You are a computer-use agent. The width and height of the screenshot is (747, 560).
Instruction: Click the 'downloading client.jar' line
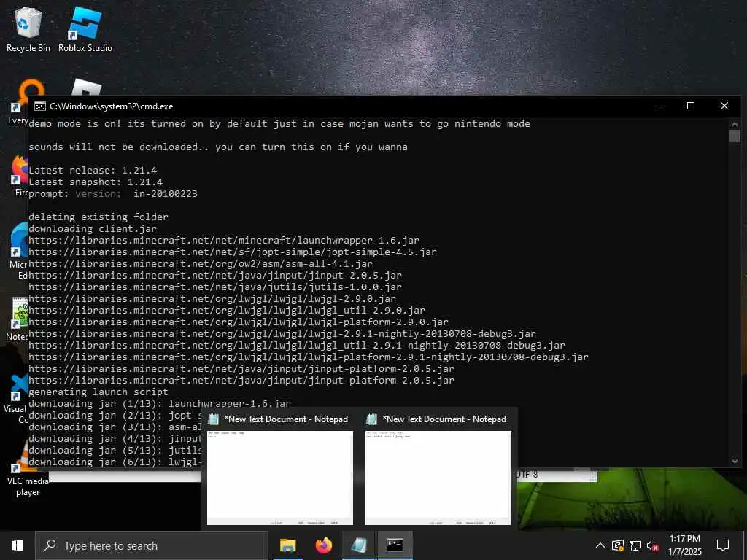coord(93,228)
